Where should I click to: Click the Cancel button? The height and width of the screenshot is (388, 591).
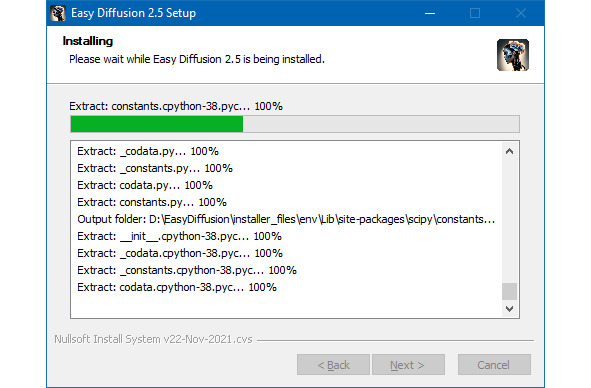pyautogui.click(x=494, y=365)
